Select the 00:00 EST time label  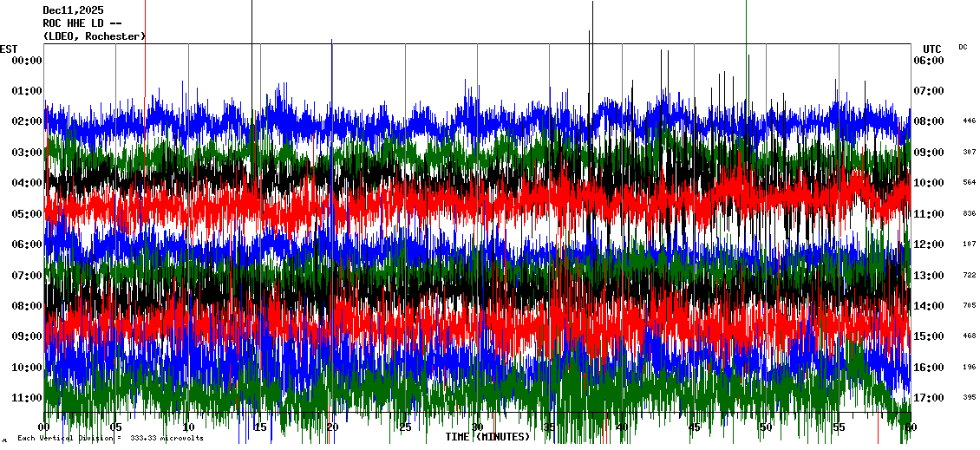pos(27,60)
